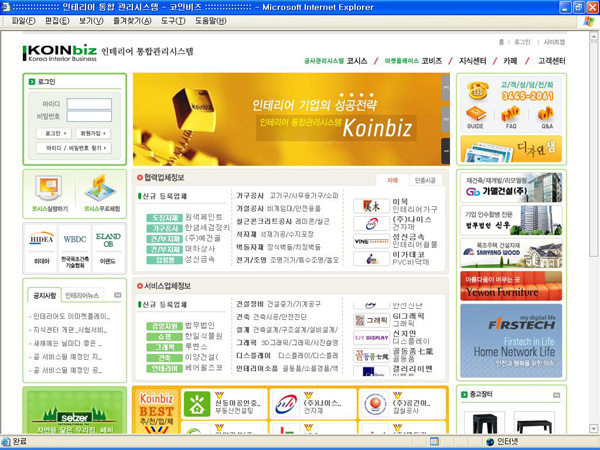The height and width of the screenshot is (450, 600).
Task: Click the 도장자재 green tag
Action: (x=165, y=218)
